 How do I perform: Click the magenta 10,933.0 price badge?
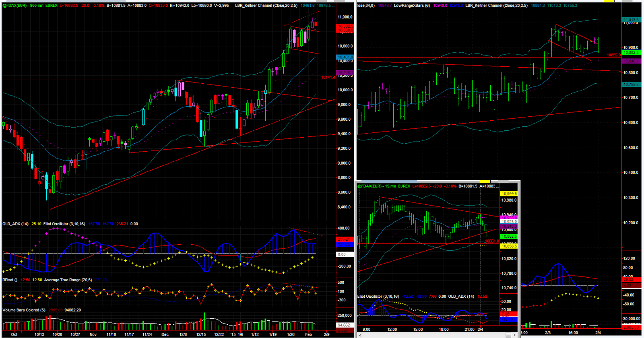pyautogui.click(x=509, y=217)
